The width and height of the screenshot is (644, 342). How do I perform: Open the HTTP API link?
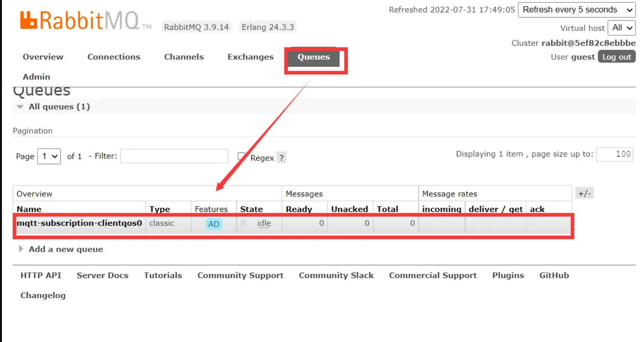(41, 275)
